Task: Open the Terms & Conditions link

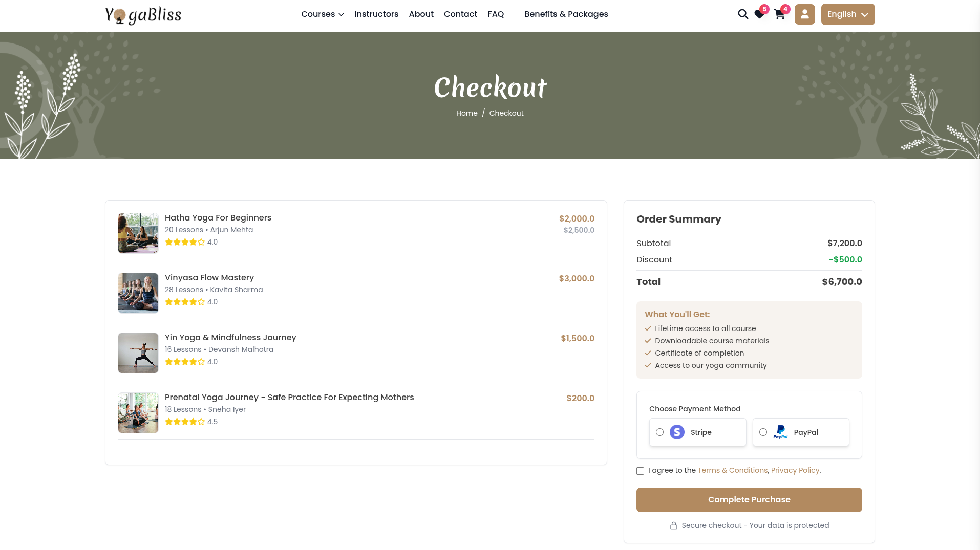Action: (732, 470)
